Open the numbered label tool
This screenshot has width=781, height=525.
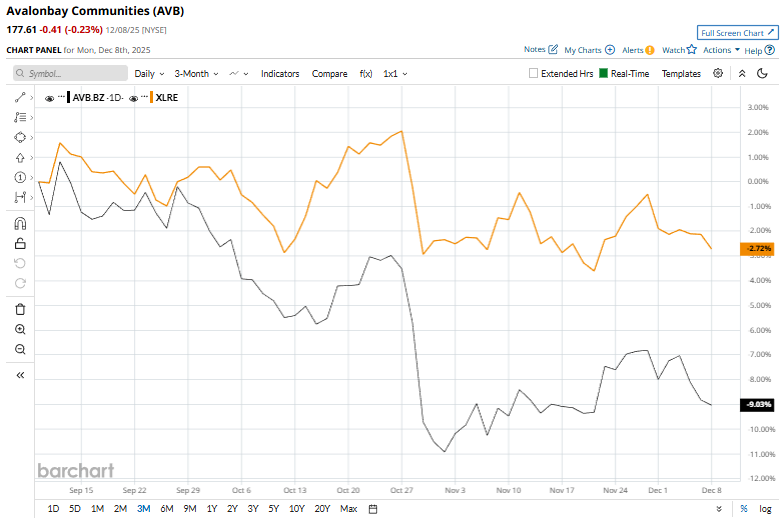click(x=20, y=177)
